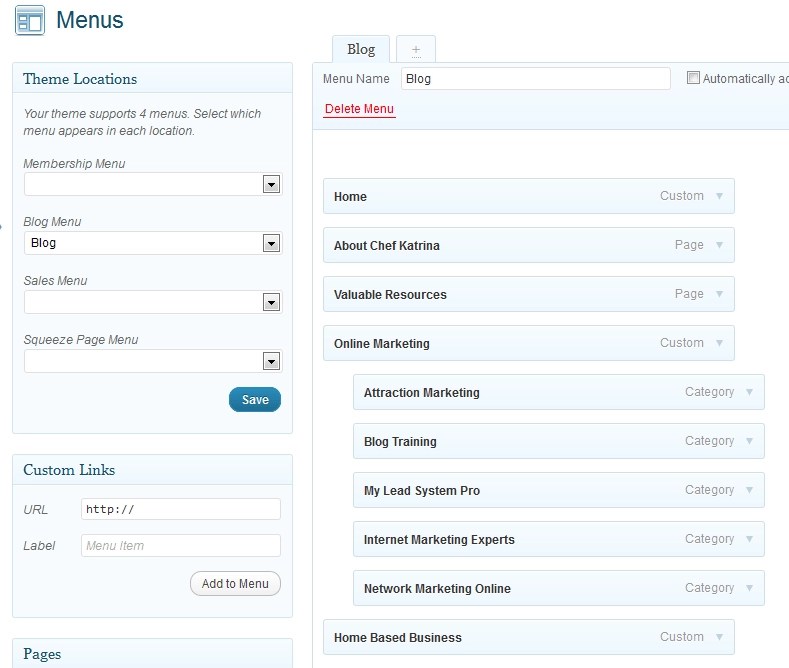
Task: Click the Menus page icon
Action: (x=30, y=21)
